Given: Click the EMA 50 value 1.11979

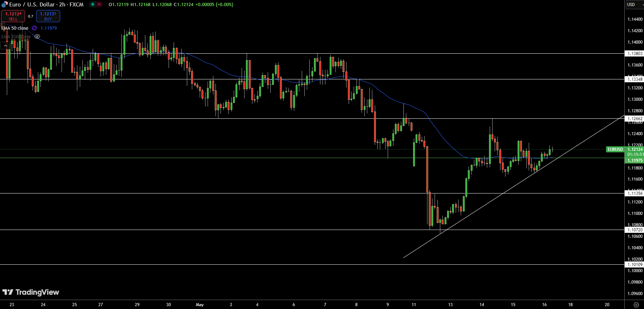Looking at the screenshot, I should [x=49, y=28].
